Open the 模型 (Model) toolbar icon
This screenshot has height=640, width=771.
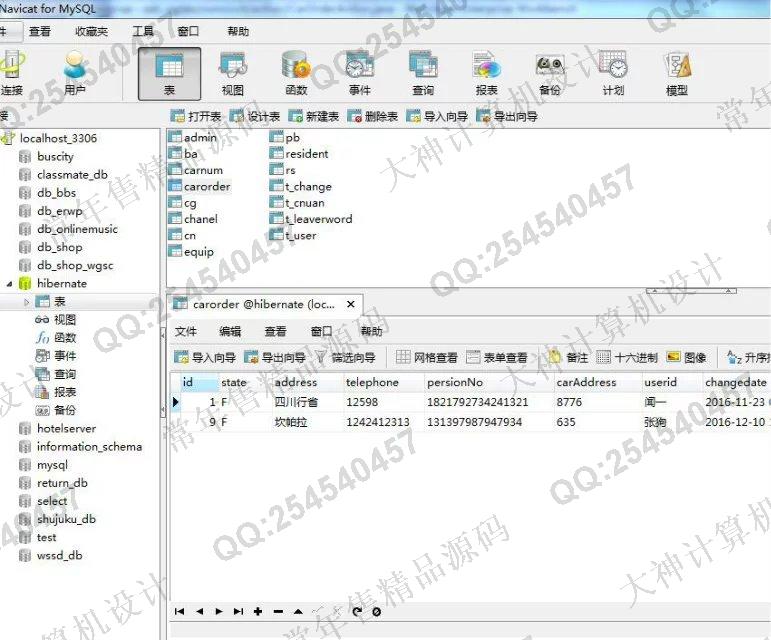(677, 74)
